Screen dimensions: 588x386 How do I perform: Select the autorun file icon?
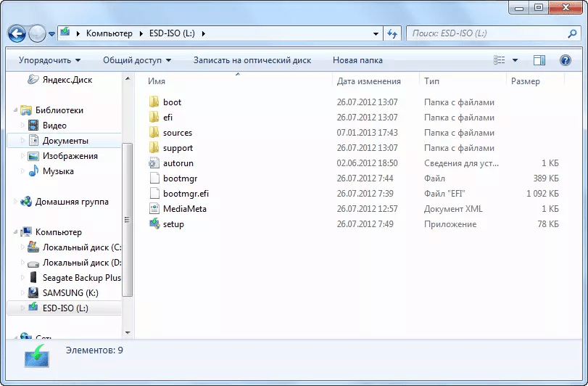(x=154, y=163)
